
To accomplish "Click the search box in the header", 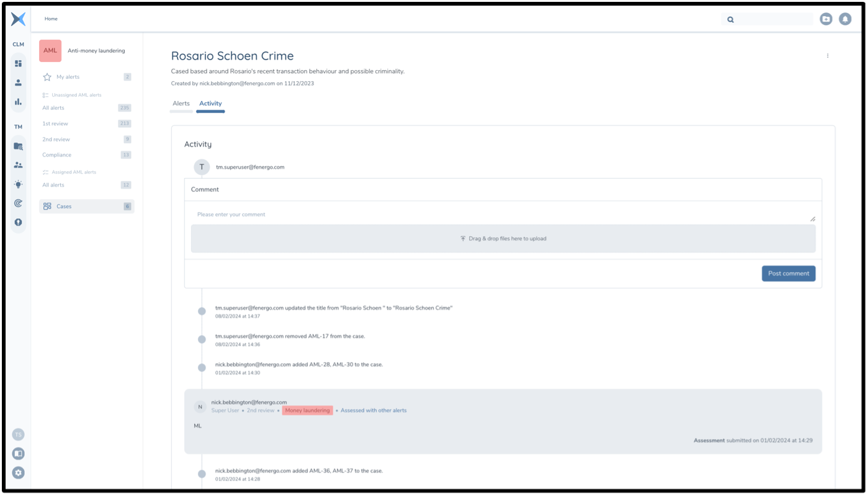I will point(772,19).
